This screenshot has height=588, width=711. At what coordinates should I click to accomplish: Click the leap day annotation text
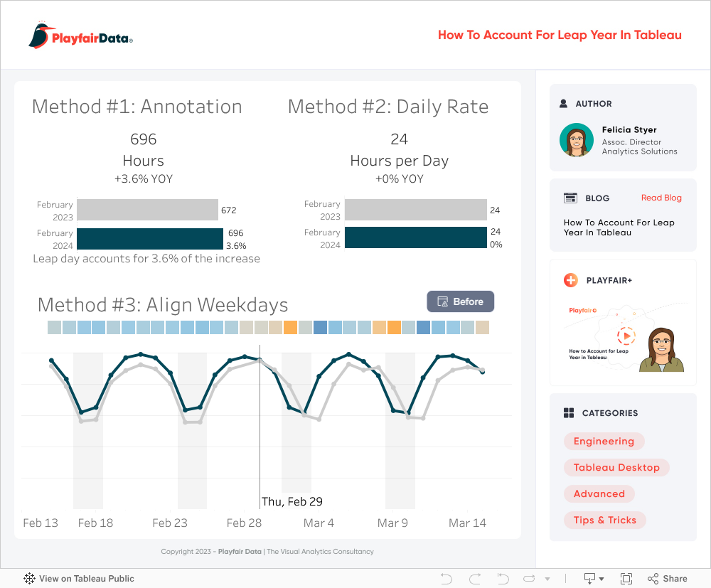(x=146, y=258)
